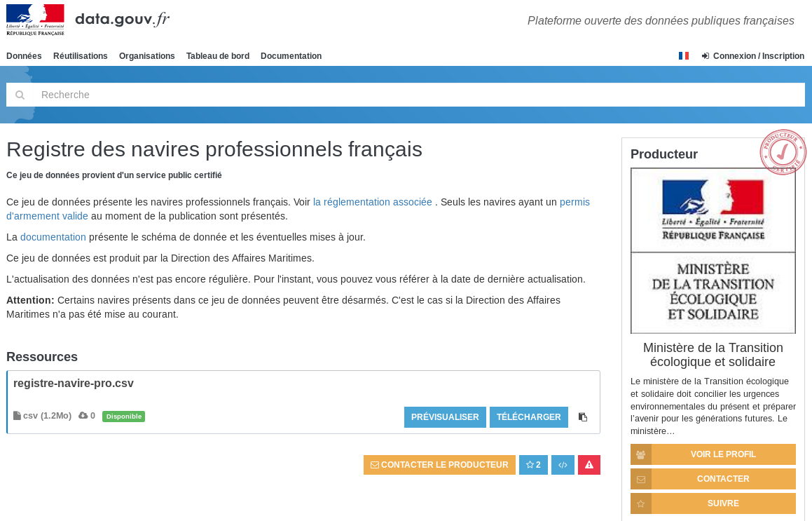The height and width of the screenshot is (521, 812).
Task: Click the embed code icon button
Action: click(x=563, y=465)
